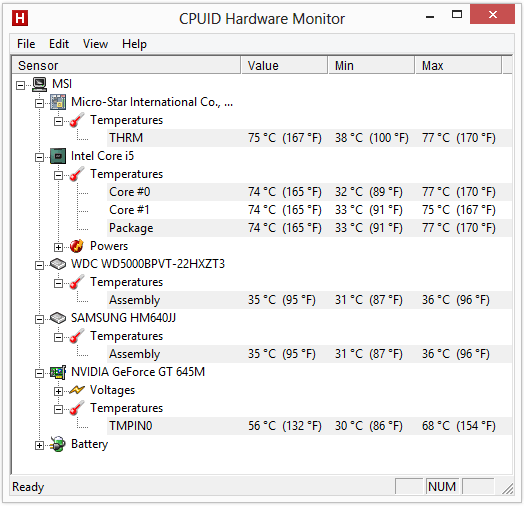Click the Micro-Star motherboard icon

pos(58,102)
